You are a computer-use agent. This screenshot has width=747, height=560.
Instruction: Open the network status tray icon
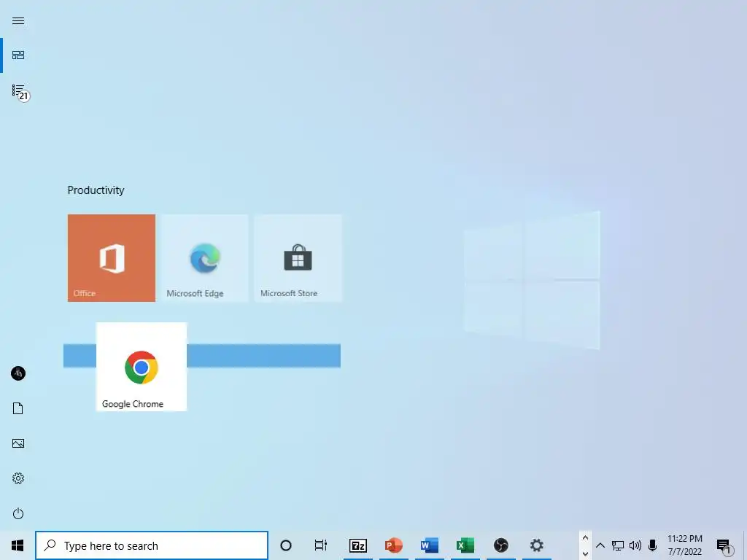coord(618,545)
